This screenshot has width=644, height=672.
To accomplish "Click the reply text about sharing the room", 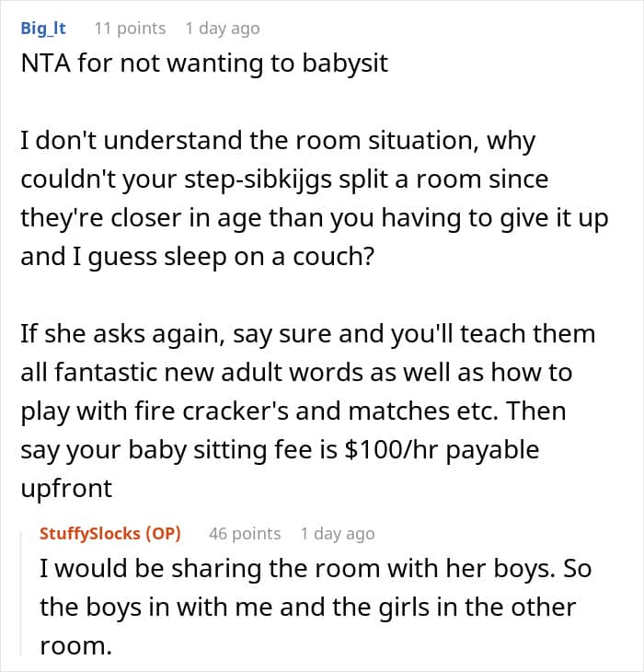I will point(316,607).
